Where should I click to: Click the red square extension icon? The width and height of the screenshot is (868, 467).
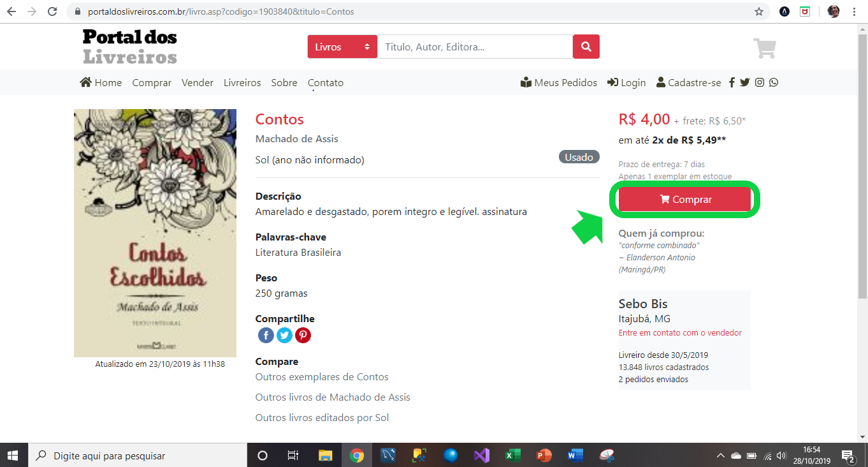[x=805, y=11]
